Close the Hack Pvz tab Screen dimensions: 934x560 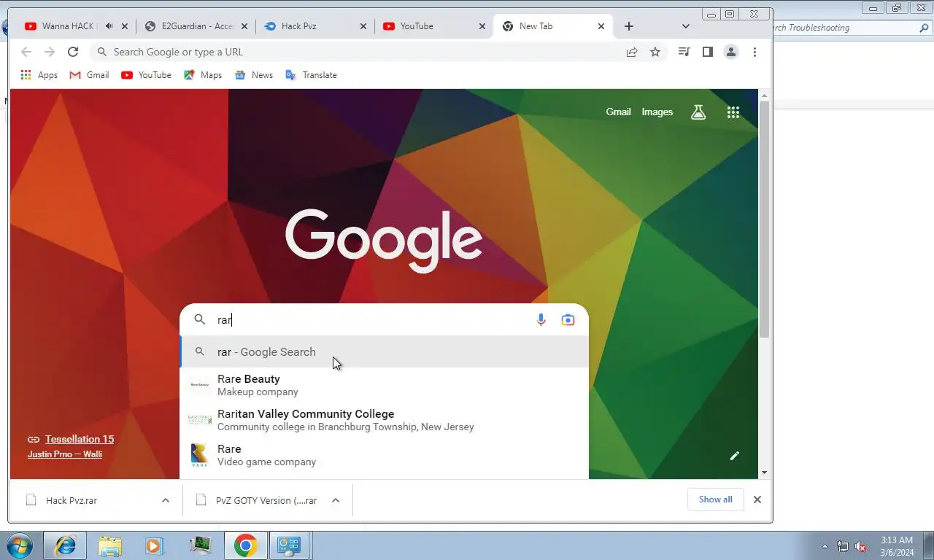coord(363,26)
